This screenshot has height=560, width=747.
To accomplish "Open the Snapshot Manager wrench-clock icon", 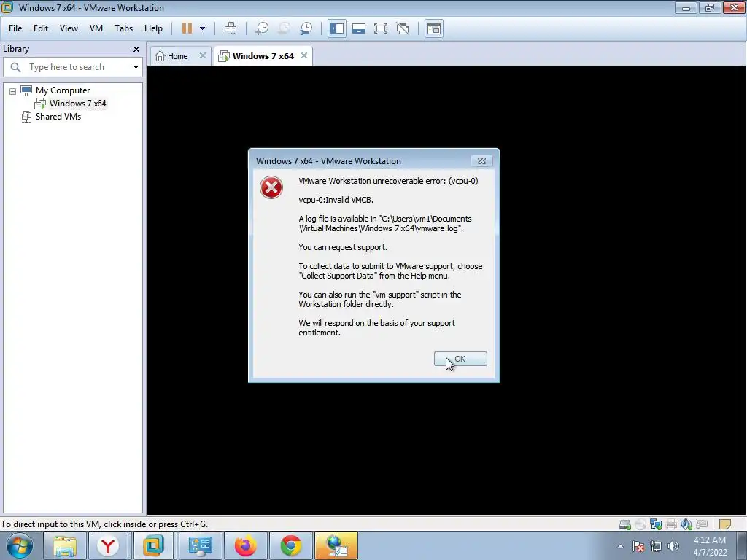I will point(306,28).
